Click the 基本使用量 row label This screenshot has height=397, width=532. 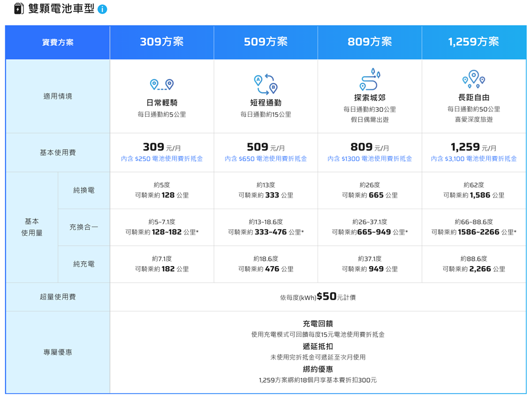point(32,227)
